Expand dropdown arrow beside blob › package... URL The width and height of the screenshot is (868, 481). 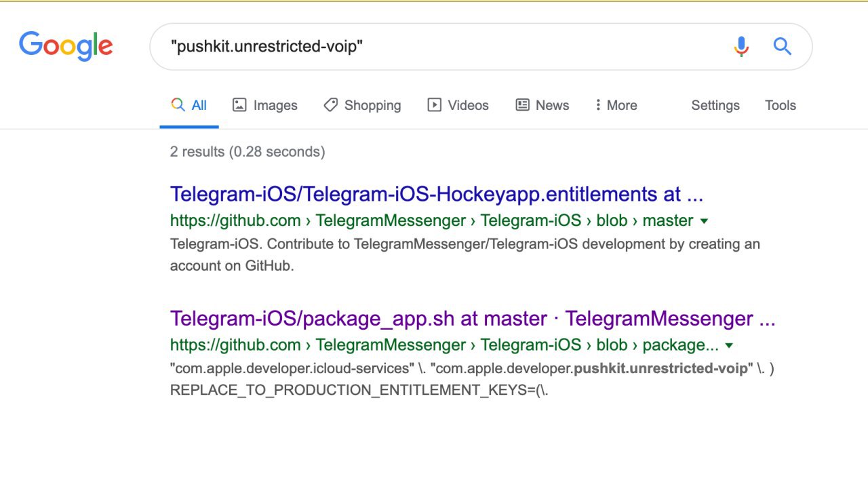[729, 345]
